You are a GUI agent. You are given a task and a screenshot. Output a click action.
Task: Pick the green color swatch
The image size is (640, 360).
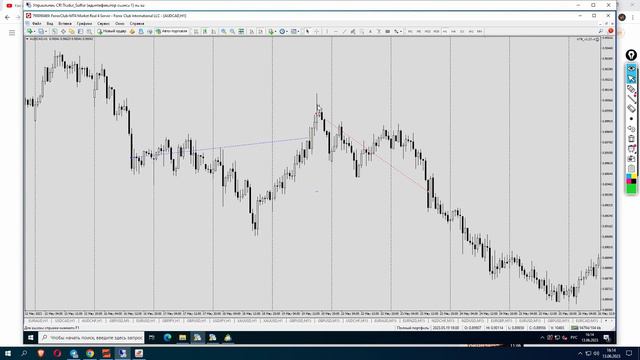click(631, 189)
